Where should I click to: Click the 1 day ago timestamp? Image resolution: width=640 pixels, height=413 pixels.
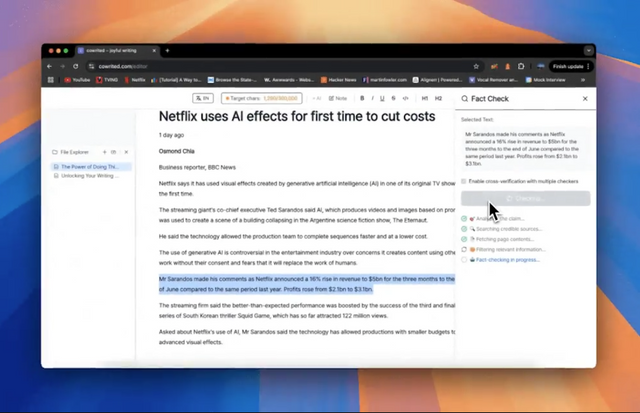pyautogui.click(x=171, y=135)
